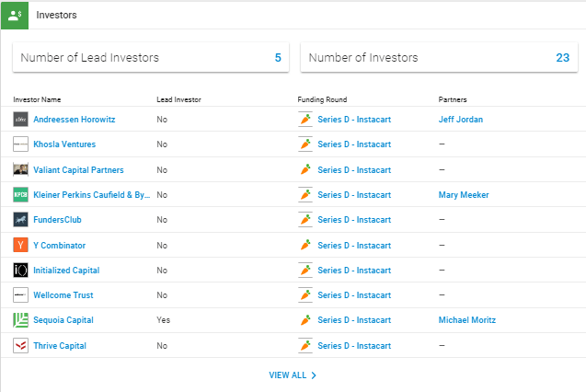Expand the full list via VIEW ALL chevron
The height and width of the screenshot is (392, 586).
pyautogui.click(x=314, y=375)
